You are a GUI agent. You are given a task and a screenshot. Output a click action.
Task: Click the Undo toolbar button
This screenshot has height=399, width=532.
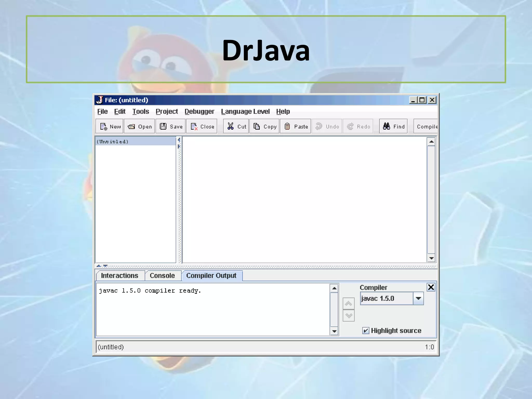click(x=327, y=127)
